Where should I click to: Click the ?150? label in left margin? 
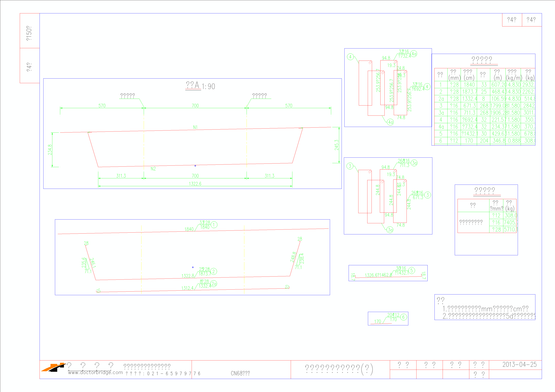click(x=29, y=33)
